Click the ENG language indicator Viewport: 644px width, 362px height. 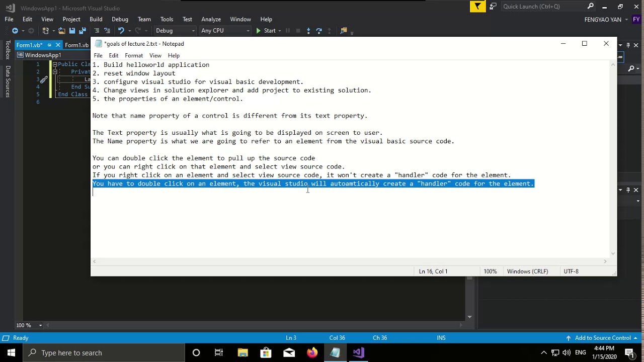[x=580, y=352]
